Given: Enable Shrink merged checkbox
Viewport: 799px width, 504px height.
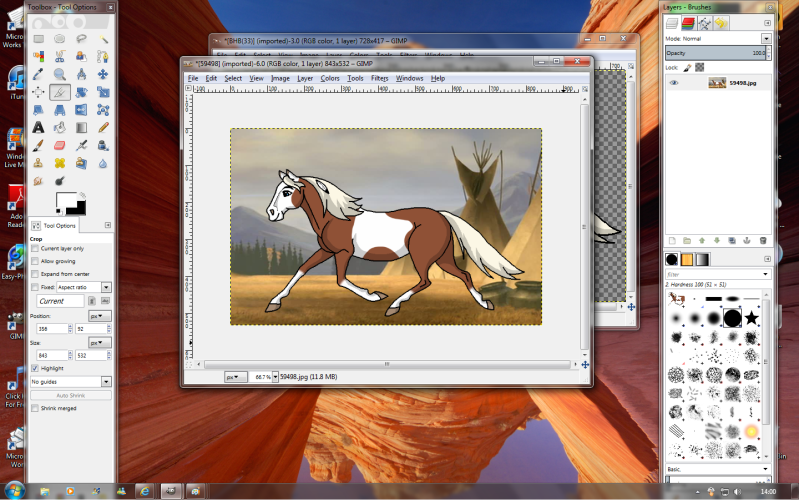Looking at the screenshot, I should [x=35, y=408].
